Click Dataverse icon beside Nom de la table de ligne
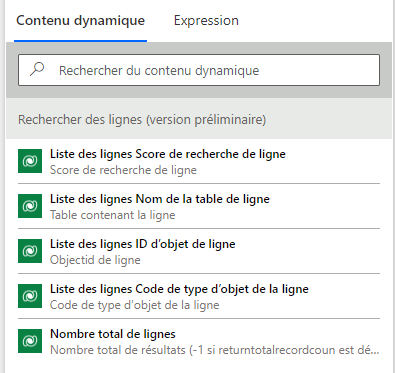395x373 pixels. click(x=30, y=206)
